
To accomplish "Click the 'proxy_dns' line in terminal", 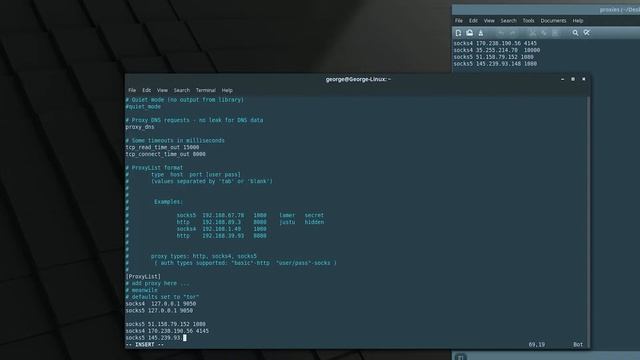I will click(140, 127).
